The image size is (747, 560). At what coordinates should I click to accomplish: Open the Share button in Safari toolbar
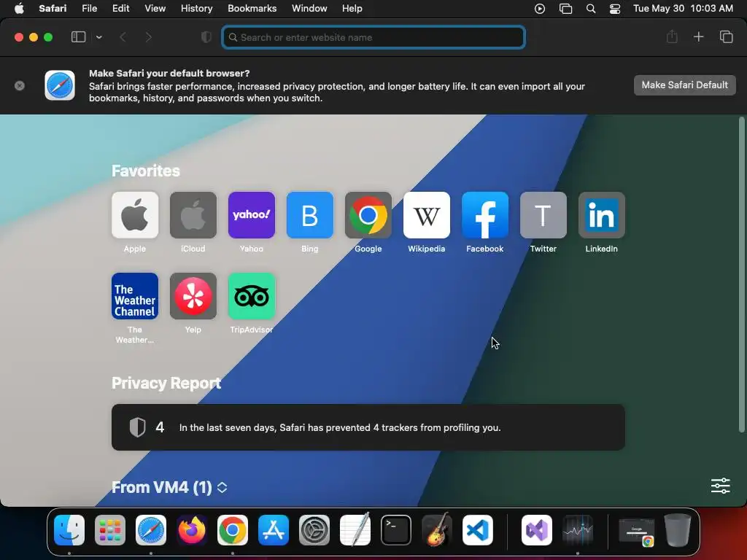point(672,36)
